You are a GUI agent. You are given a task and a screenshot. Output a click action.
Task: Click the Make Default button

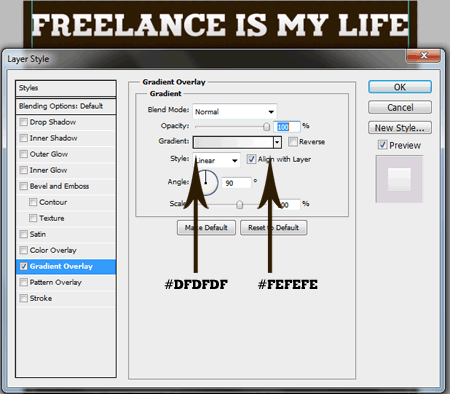206,228
